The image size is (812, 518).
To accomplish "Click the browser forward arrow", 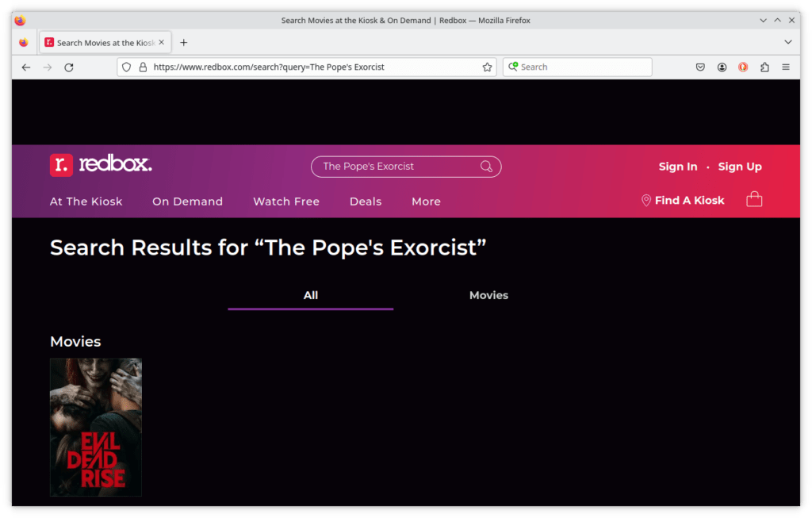I will point(47,67).
